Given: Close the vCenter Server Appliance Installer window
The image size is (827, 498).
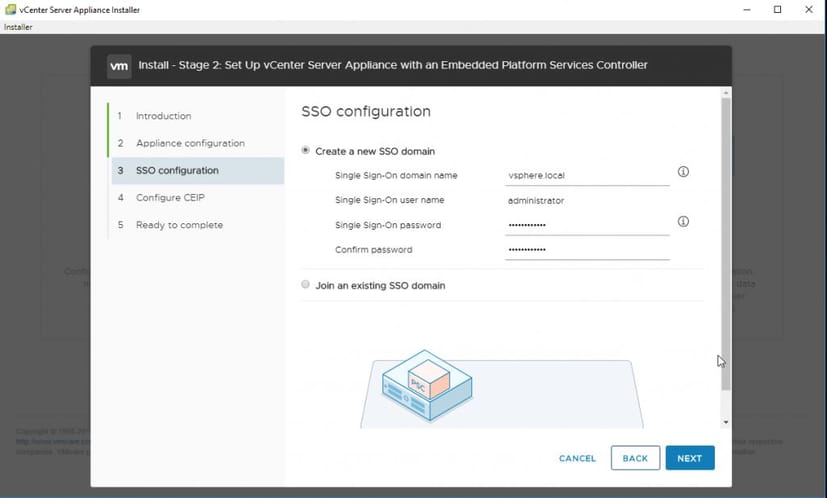Looking at the screenshot, I should point(809,9).
